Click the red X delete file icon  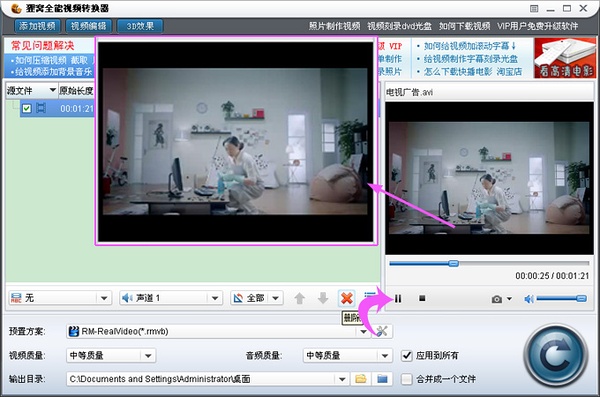(347, 298)
